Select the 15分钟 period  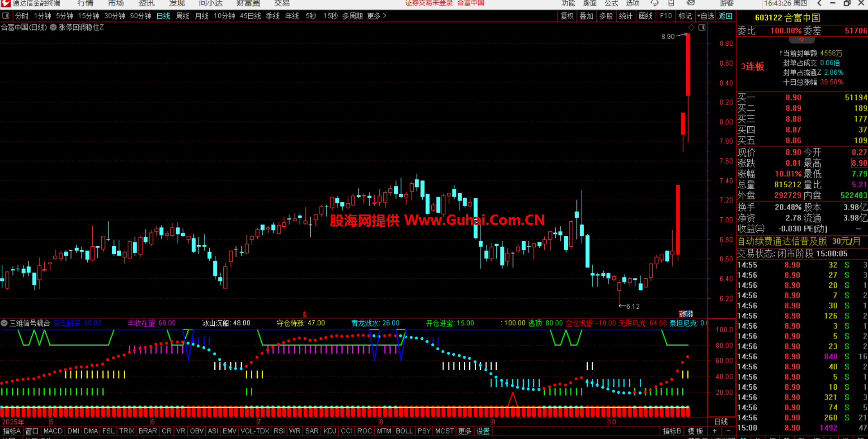tap(89, 16)
